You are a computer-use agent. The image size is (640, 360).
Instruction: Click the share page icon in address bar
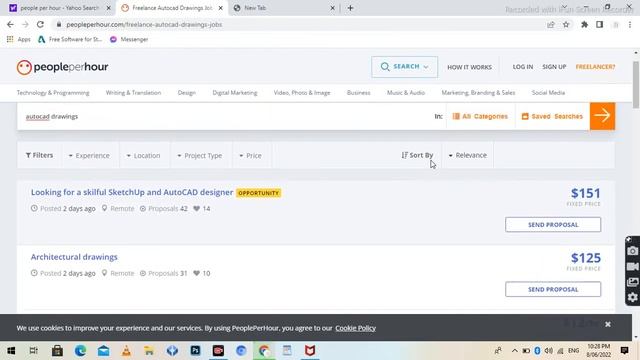[x=551, y=24]
